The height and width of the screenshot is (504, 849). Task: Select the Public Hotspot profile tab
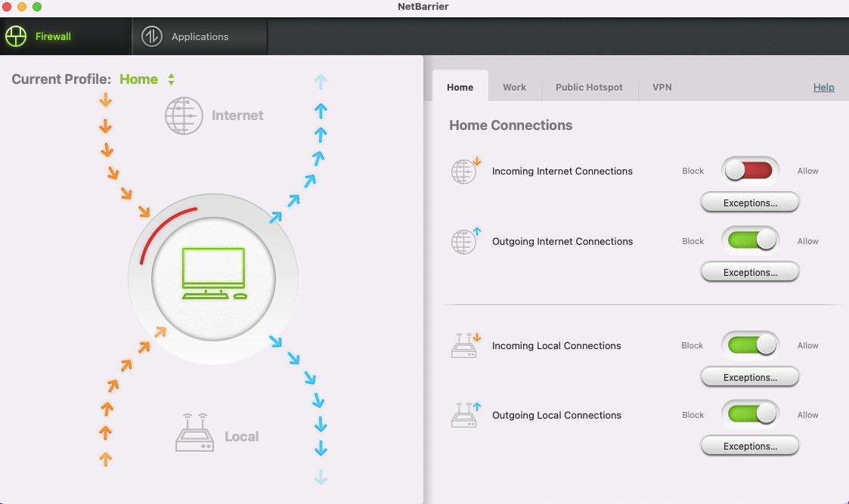click(589, 87)
